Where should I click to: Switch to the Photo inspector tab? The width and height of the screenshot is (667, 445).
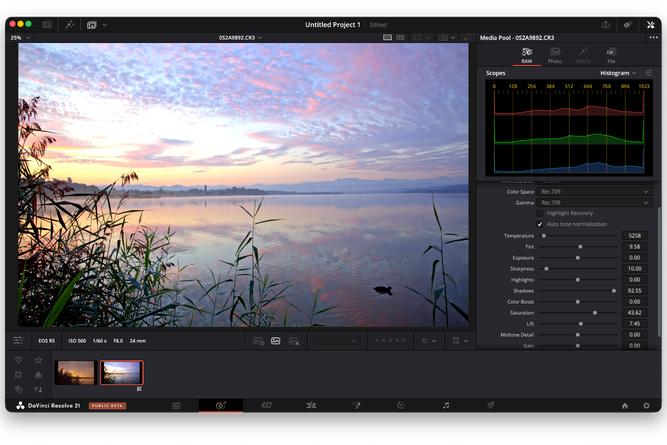[x=555, y=55]
